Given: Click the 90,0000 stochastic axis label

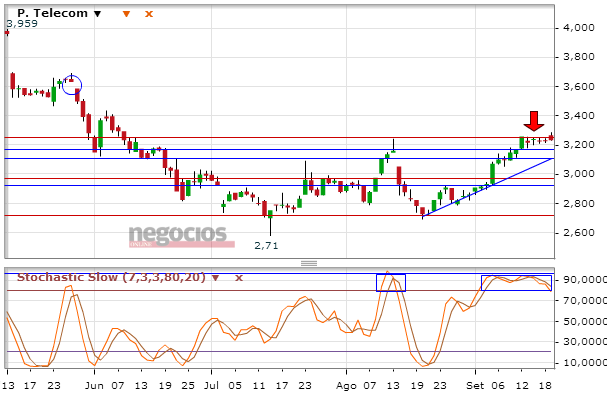Looking at the screenshot, I should (585, 279).
